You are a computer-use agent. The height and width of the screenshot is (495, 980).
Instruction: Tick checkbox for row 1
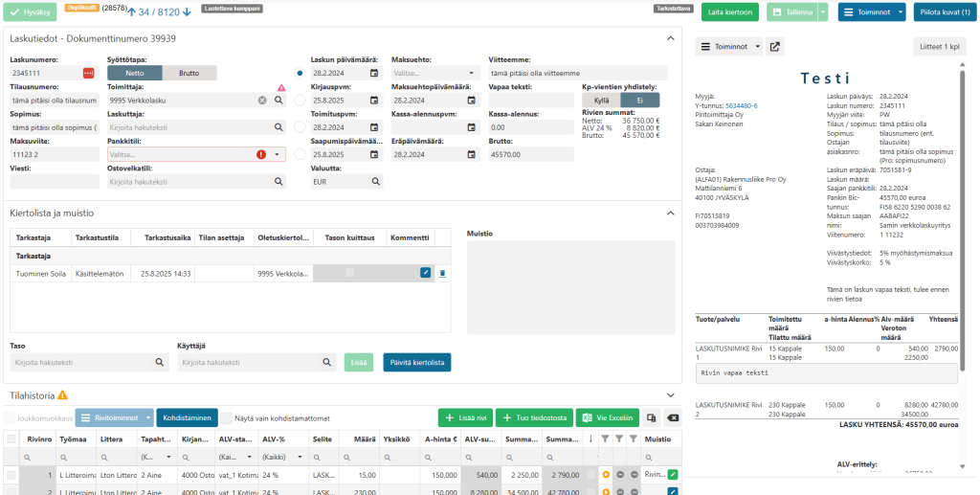click(x=11, y=475)
